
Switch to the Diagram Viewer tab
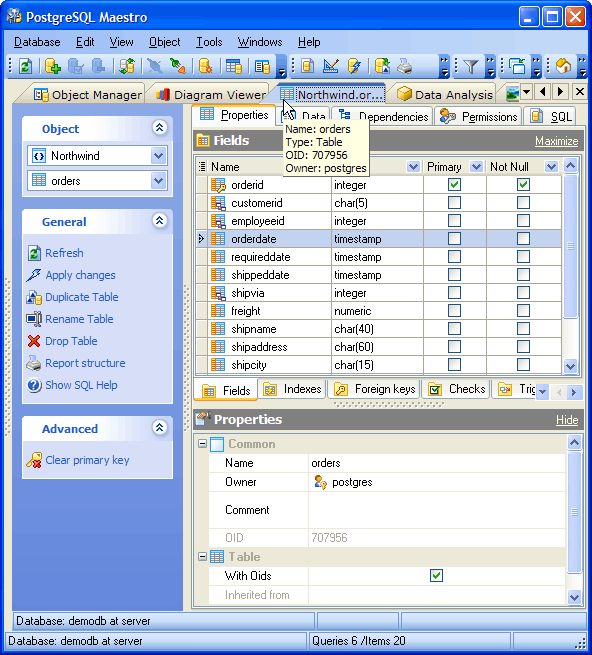(x=210, y=95)
